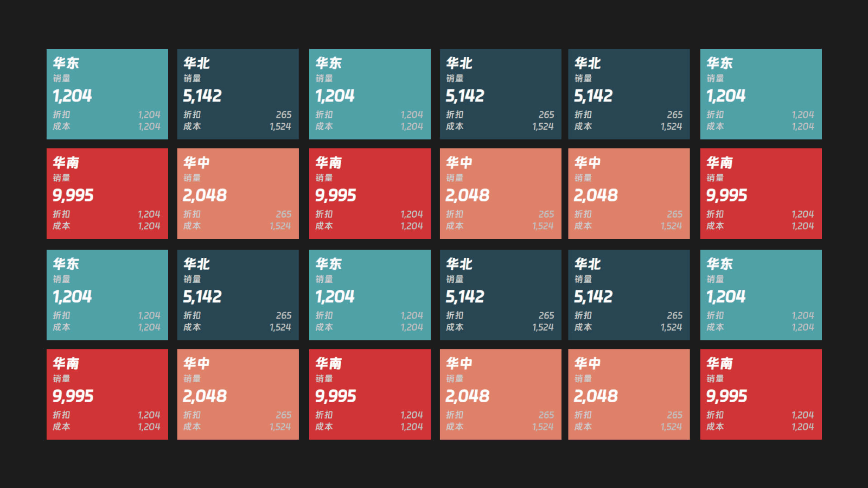Open the third 华中 card in bottom row
Viewport: 868px width, 488px height.
(x=629, y=394)
